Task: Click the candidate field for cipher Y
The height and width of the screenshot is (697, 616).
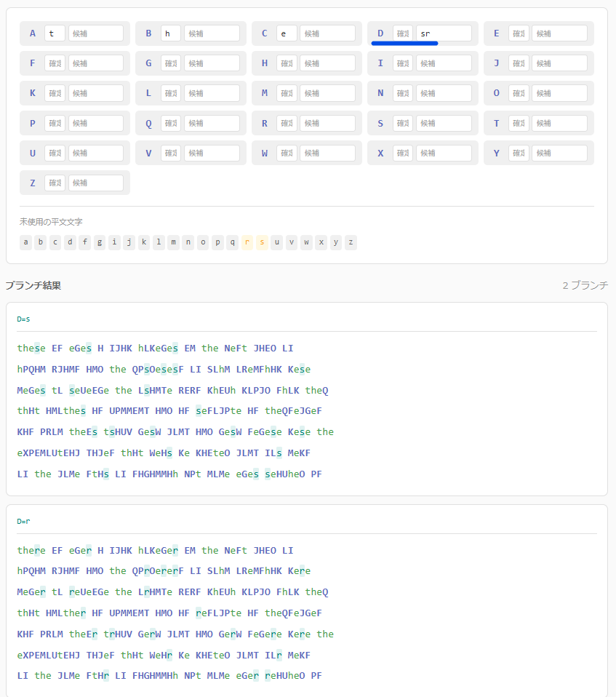Action: point(559,153)
